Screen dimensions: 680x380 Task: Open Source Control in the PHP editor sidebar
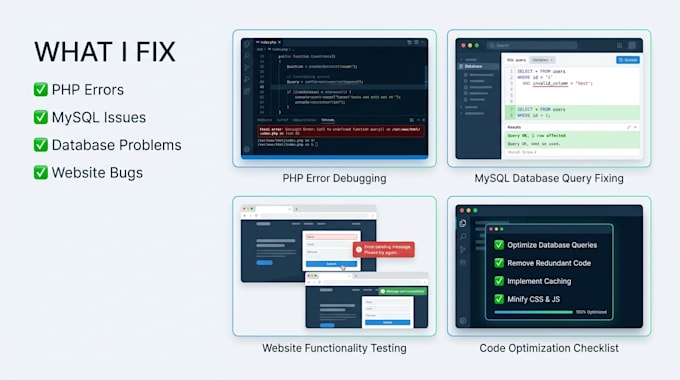coord(247,67)
